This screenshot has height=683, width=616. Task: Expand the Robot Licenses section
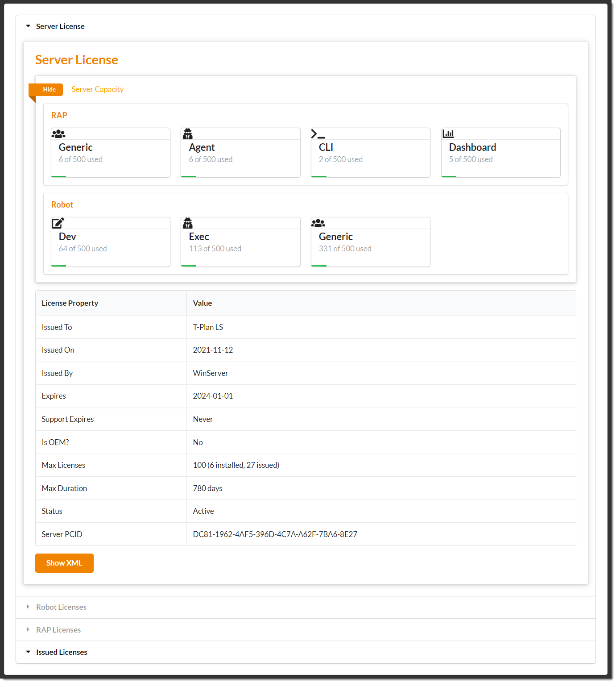[61, 607]
